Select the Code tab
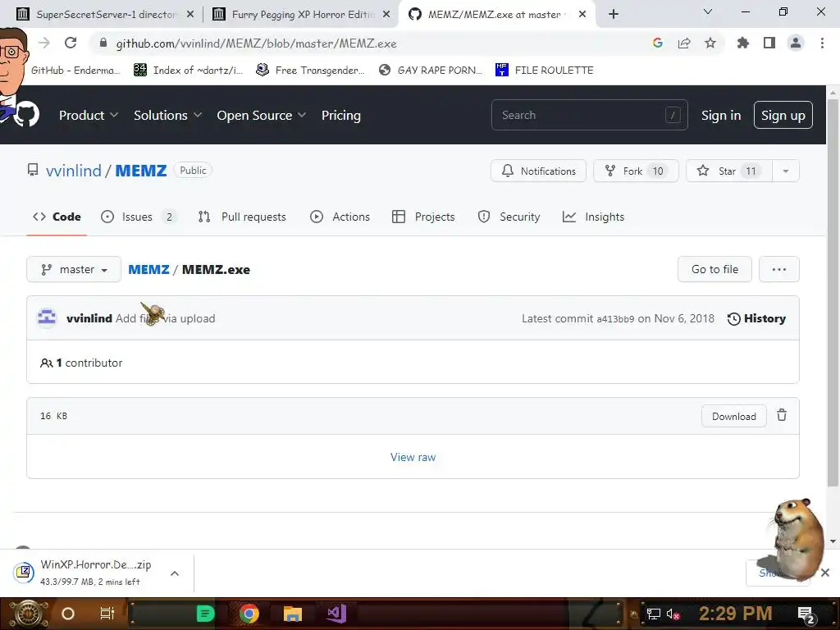The width and height of the screenshot is (840, 630). pyautogui.click(x=57, y=217)
